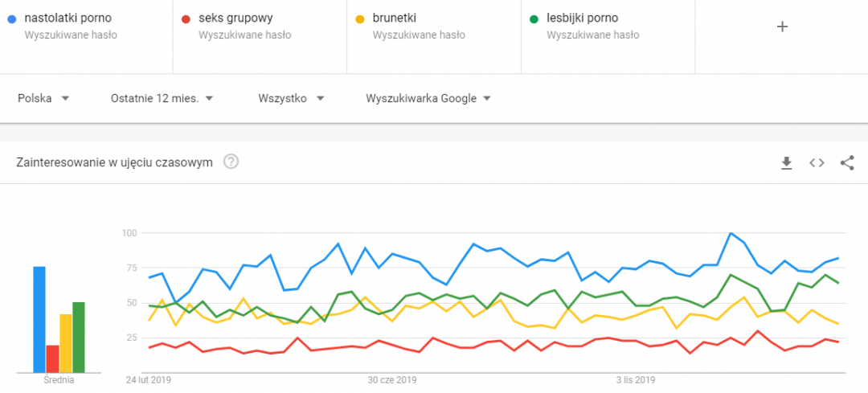
Task: Click the embed code icon
Action: pyautogui.click(x=817, y=163)
